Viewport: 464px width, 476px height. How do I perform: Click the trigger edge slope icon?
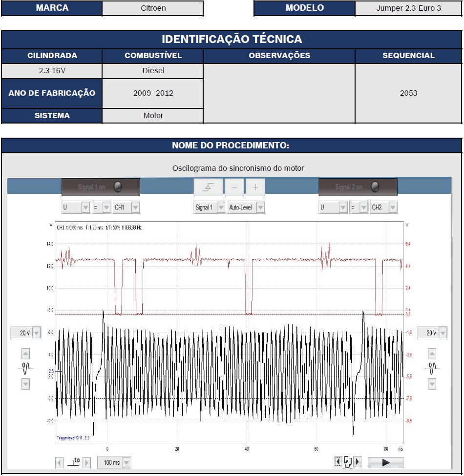[208, 187]
